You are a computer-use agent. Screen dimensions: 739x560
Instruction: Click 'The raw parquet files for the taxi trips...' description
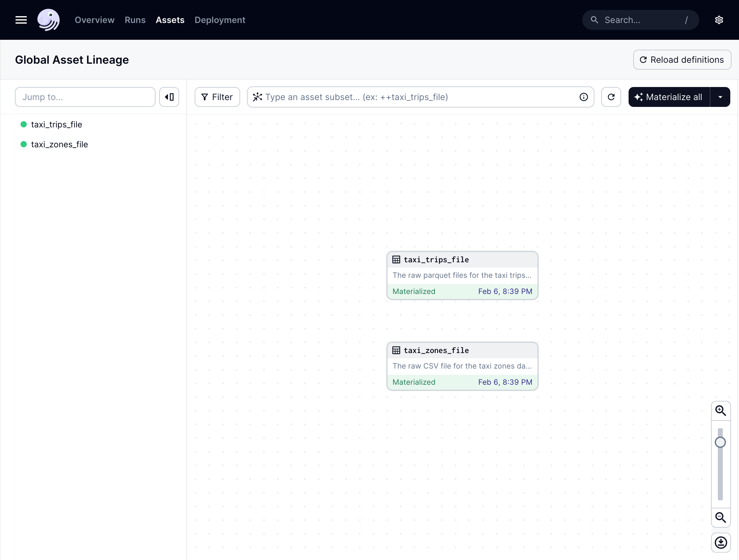[x=462, y=275]
